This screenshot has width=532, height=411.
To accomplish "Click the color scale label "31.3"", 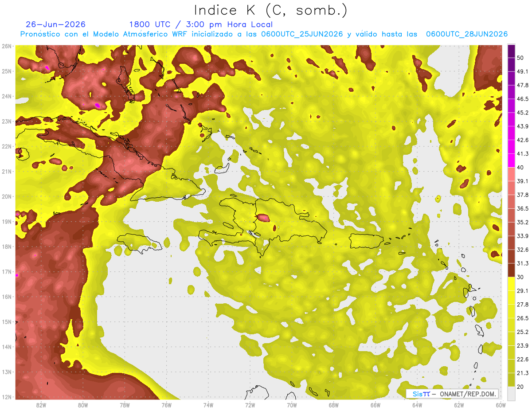I will coord(523,263).
